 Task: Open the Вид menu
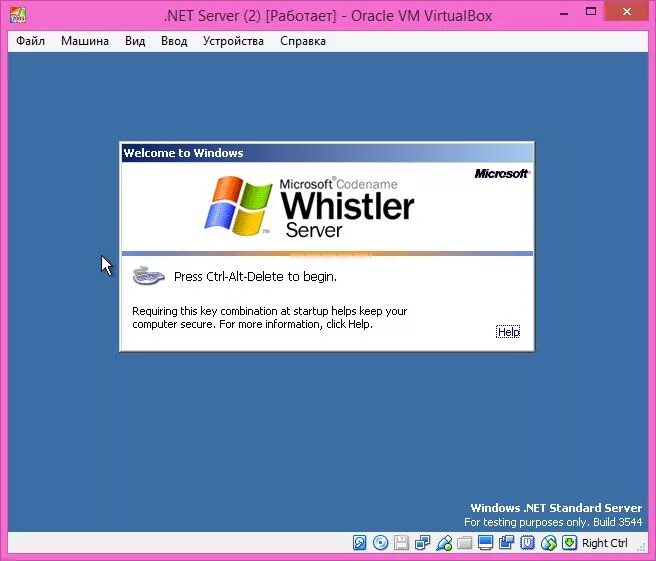135,41
